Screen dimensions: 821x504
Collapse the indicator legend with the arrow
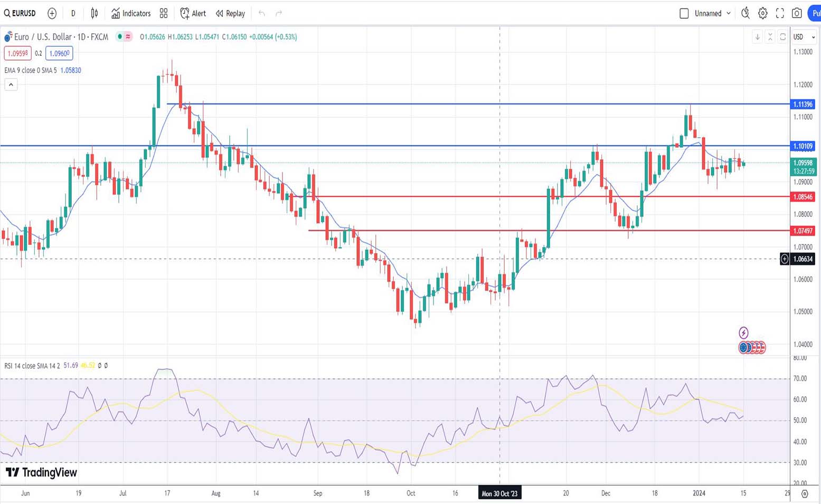pyautogui.click(x=11, y=84)
